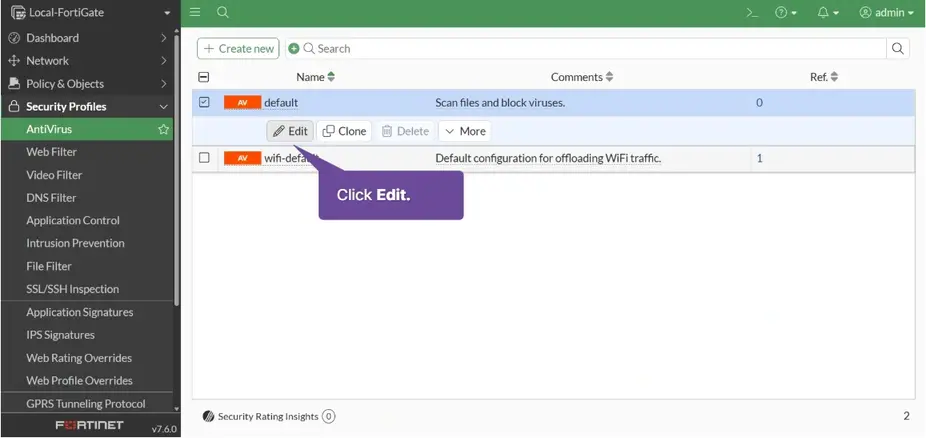This screenshot has width=926, height=438.
Task: Click the WiFi offloading comment text
Action: [x=548, y=158]
